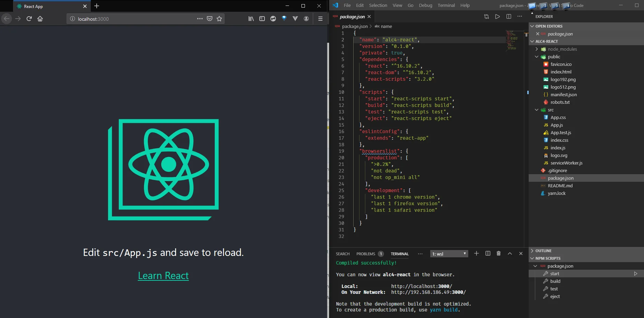The image size is (644, 318).
Task: Open the Firefox library menu
Action: [x=251, y=19]
